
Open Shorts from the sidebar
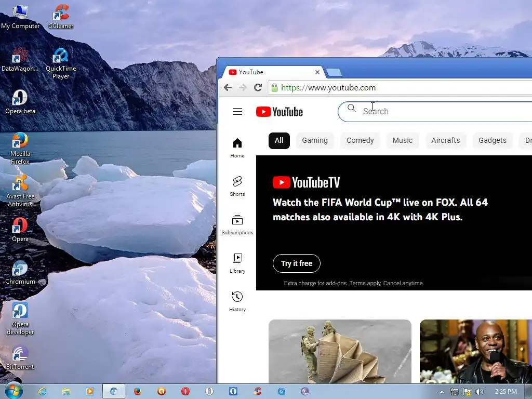pyautogui.click(x=237, y=187)
